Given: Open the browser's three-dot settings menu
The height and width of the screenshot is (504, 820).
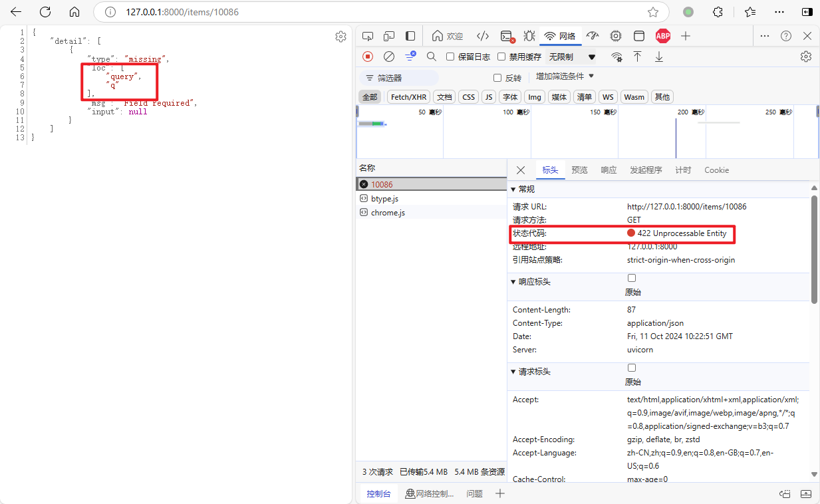Looking at the screenshot, I should tap(779, 12).
